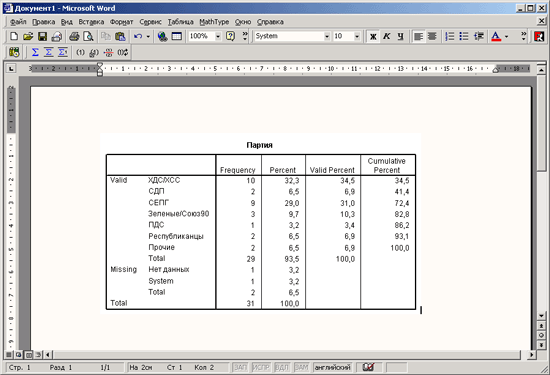
Task: Toggle bold (Ж) formatting
Action: (373, 36)
